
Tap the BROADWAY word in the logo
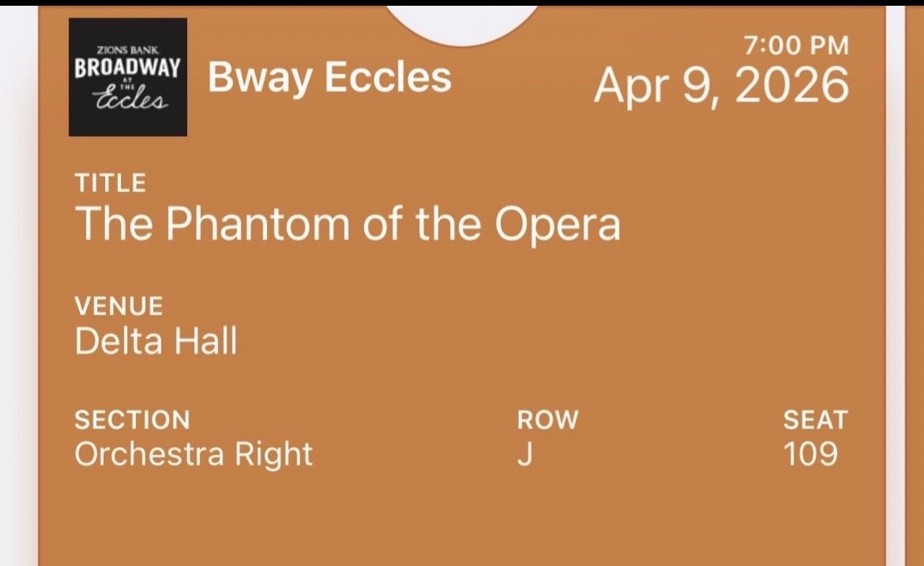(x=127, y=67)
